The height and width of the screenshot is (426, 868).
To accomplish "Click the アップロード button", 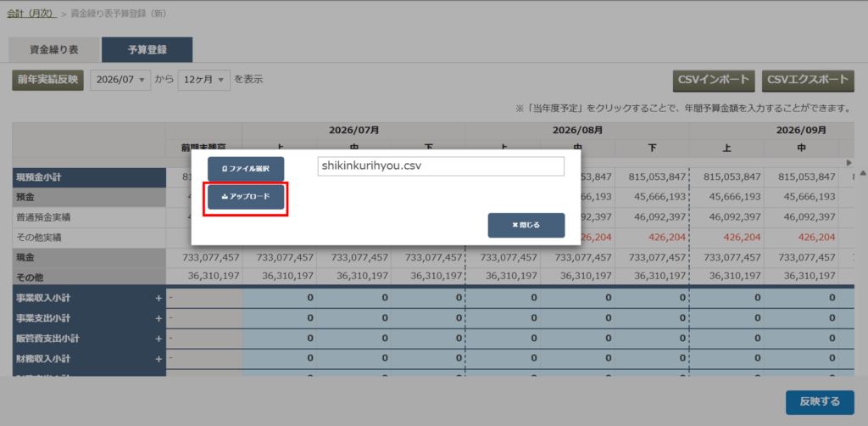I will click(246, 197).
